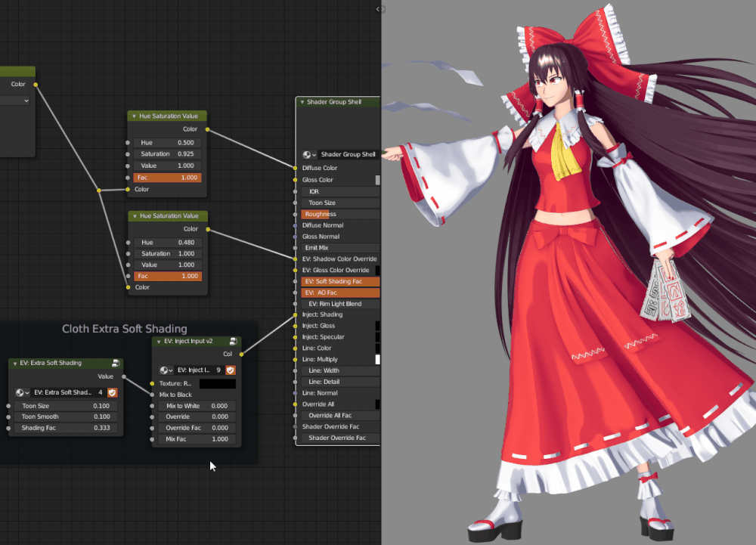Click the EV: Soft Shading Fac slider
This screenshot has height=545, width=756.
click(x=340, y=281)
